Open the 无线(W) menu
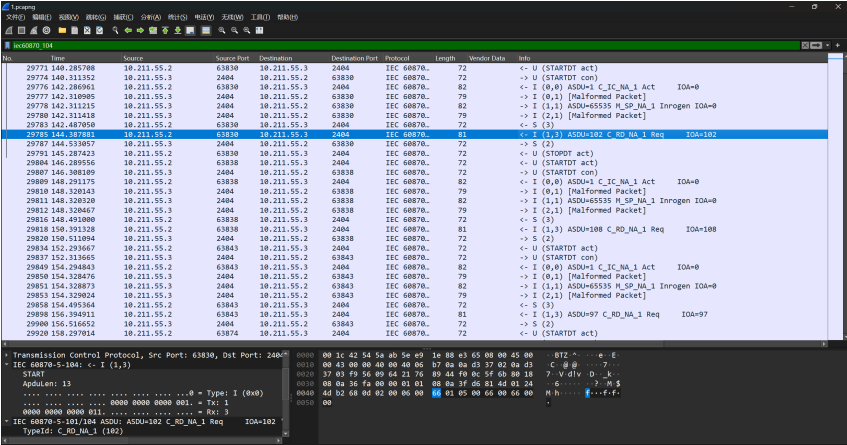 pyautogui.click(x=232, y=17)
